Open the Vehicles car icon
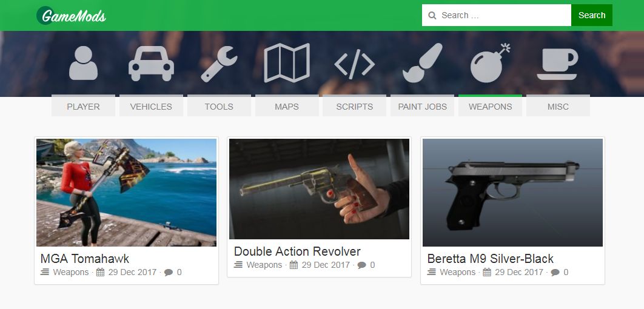The height and width of the screenshot is (309, 644). pyautogui.click(x=151, y=63)
